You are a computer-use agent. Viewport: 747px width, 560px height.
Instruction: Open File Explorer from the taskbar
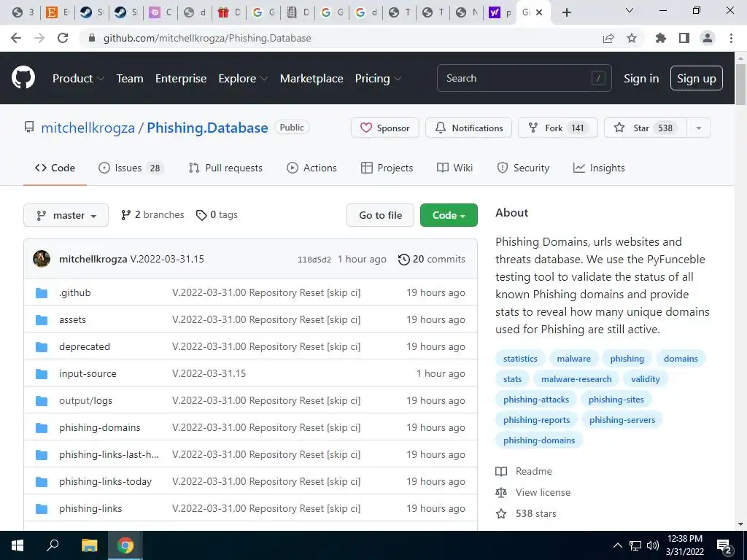click(x=89, y=545)
